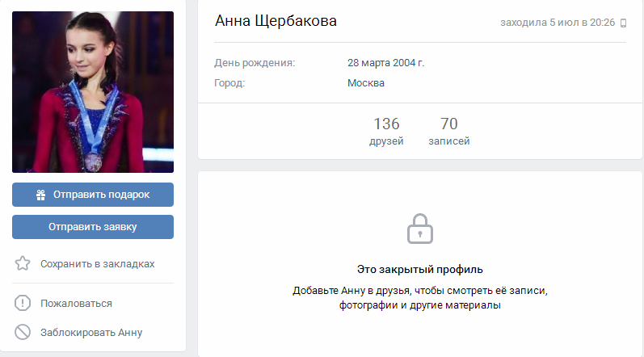The image size is (644, 357).
Task: Click the padlock closed-profile icon
Action: [419, 229]
